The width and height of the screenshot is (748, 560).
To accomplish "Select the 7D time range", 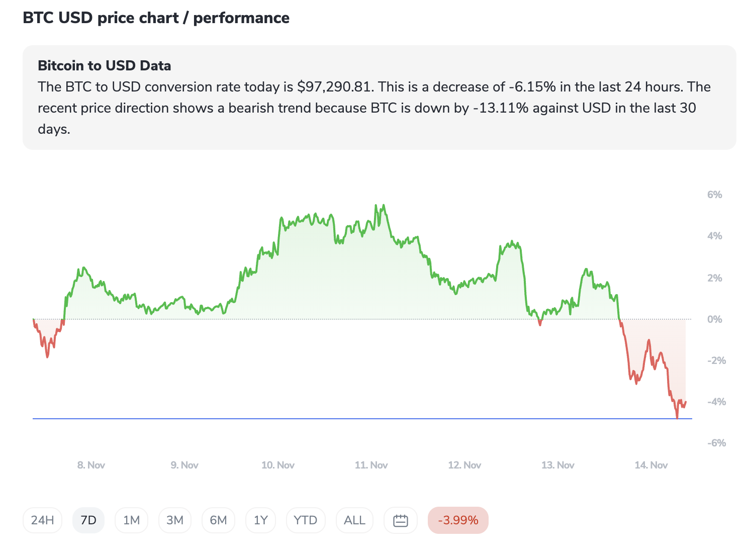I will click(88, 520).
